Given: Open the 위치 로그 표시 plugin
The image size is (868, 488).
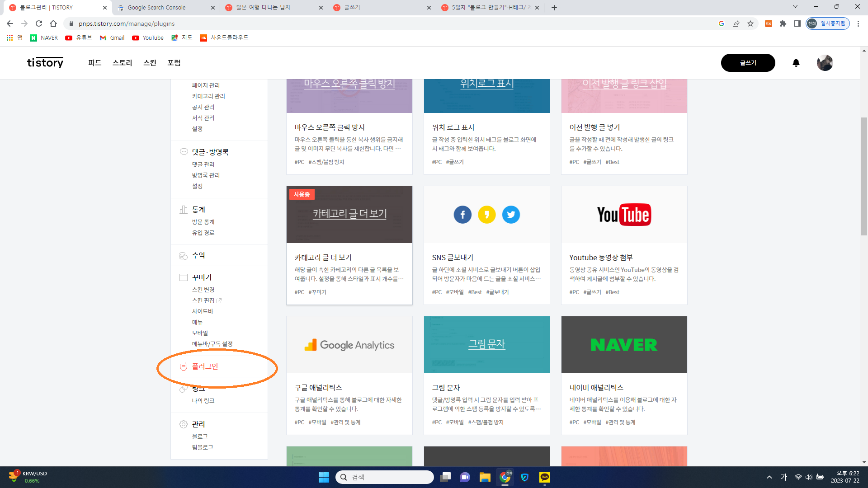Looking at the screenshot, I should 487,127.
